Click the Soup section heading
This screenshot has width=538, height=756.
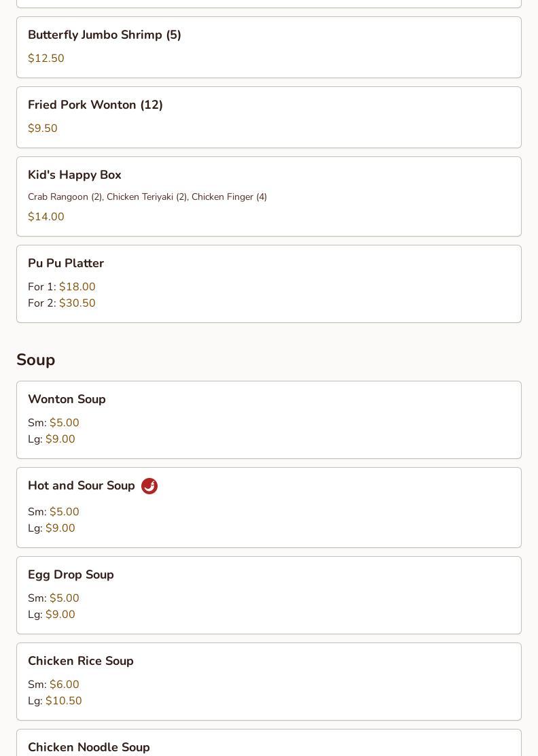(x=36, y=360)
